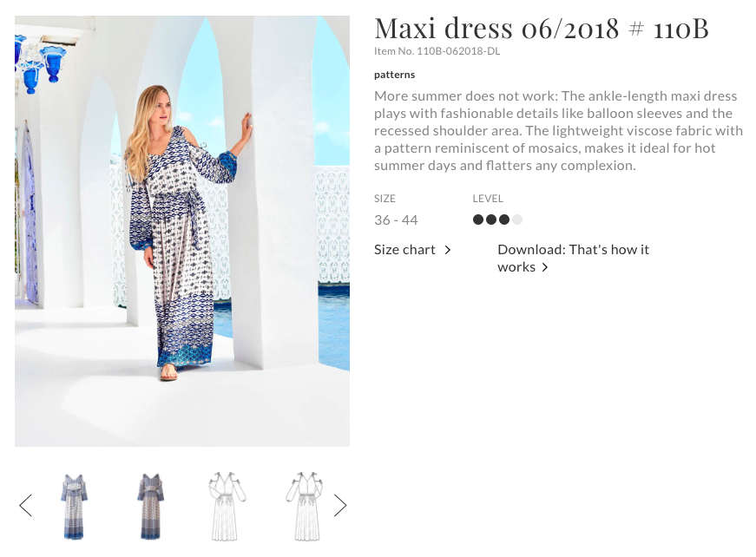Image resolution: width=756 pixels, height=557 pixels.
Task: Open the Size chart link
Action: 404,250
